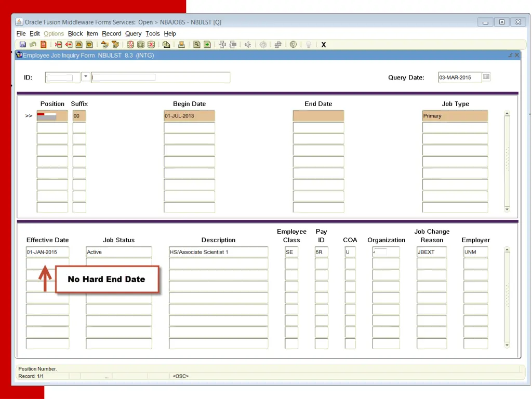
Task: Open the Edit menu
Action: [x=35, y=34]
